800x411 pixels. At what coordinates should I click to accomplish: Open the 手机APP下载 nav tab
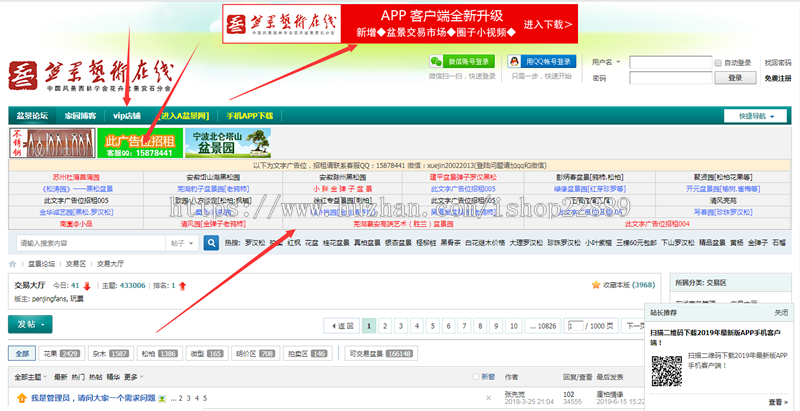(x=249, y=116)
